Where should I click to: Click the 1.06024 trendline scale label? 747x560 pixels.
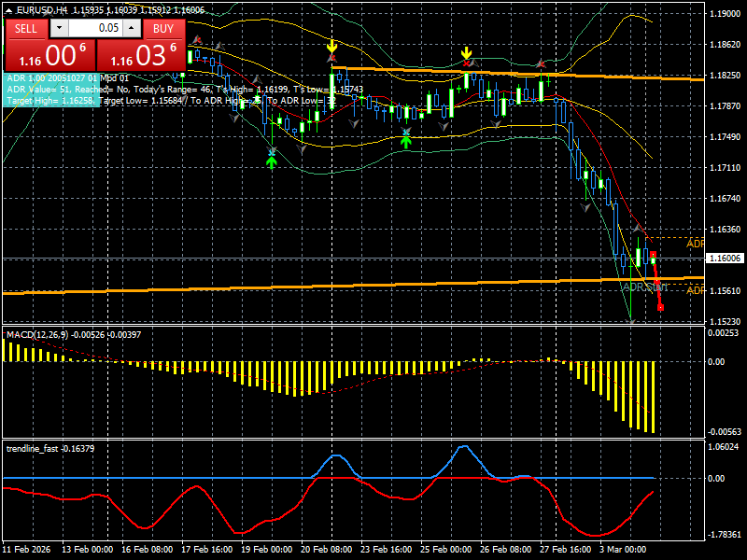pos(723,447)
